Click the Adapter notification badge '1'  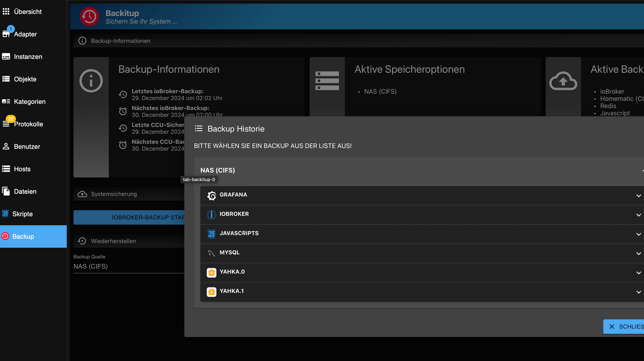(x=11, y=28)
